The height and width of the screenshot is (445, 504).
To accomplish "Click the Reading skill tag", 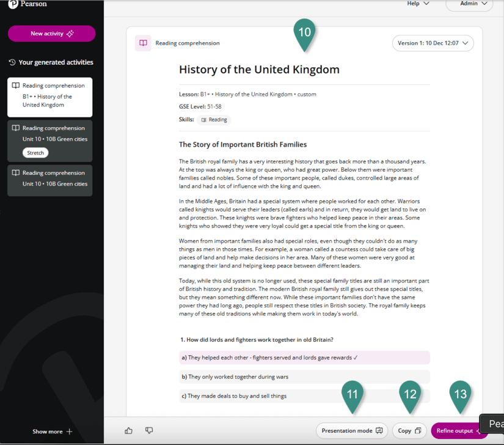I will (214, 120).
